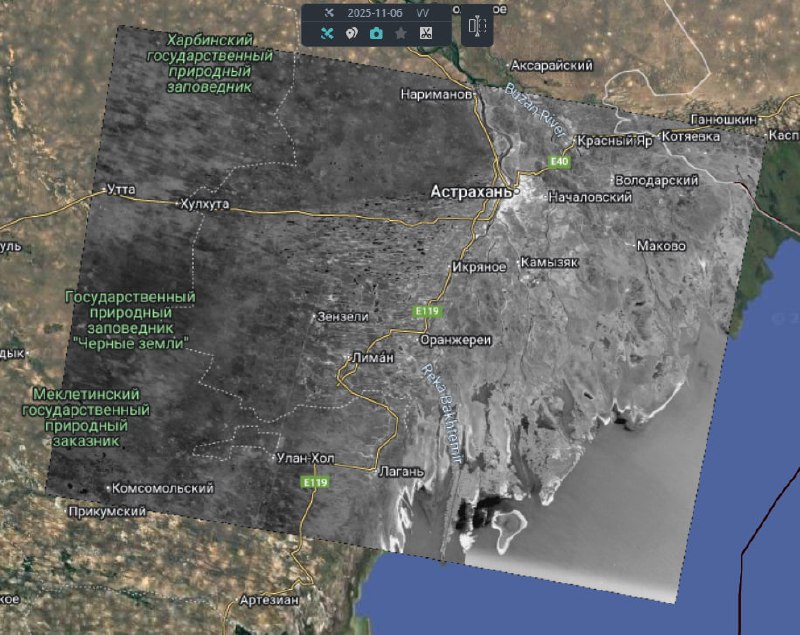The height and width of the screenshot is (635, 800).
Task: Click the gray satellite icon beside the date
Action: 328,12
